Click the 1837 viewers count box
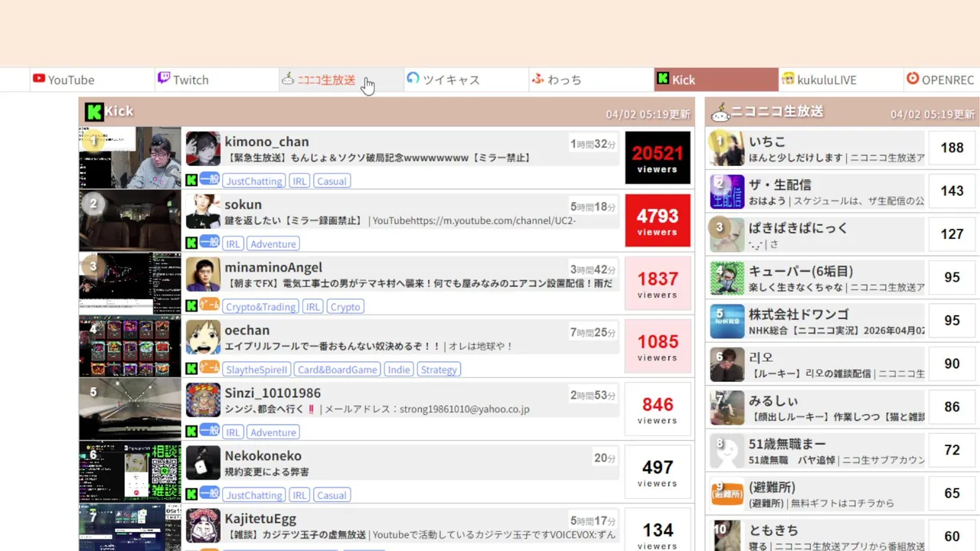 click(x=658, y=283)
